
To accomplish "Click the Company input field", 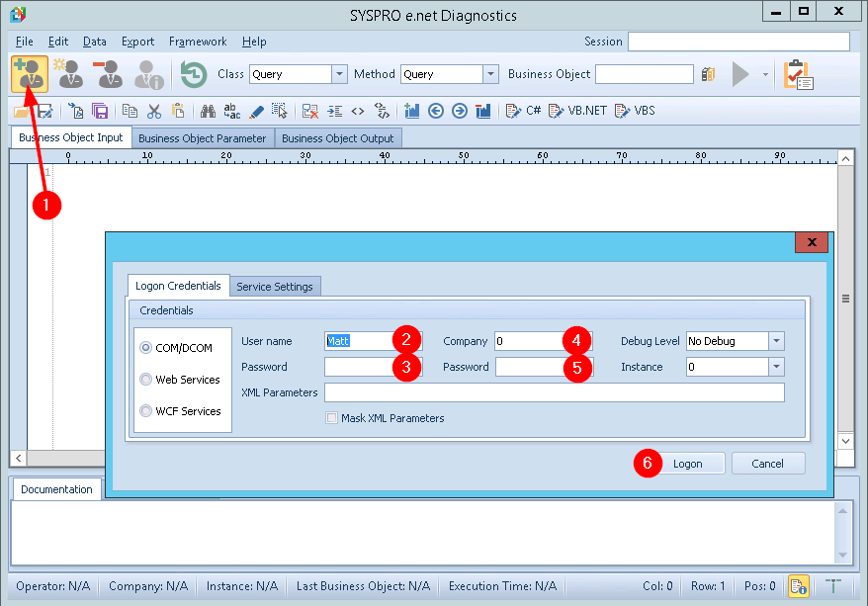I will tap(544, 341).
